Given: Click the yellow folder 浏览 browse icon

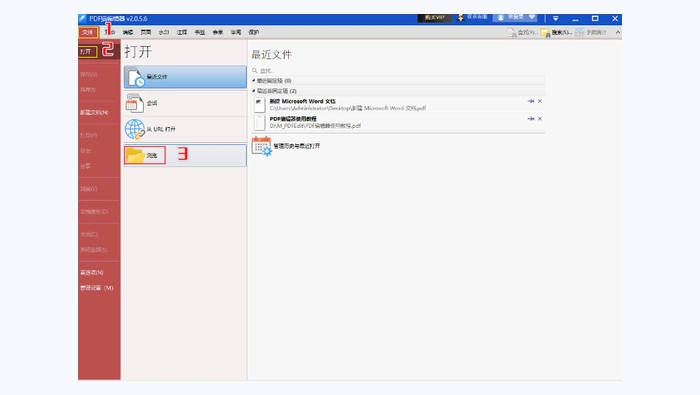Looking at the screenshot, I should click(x=135, y=155).
